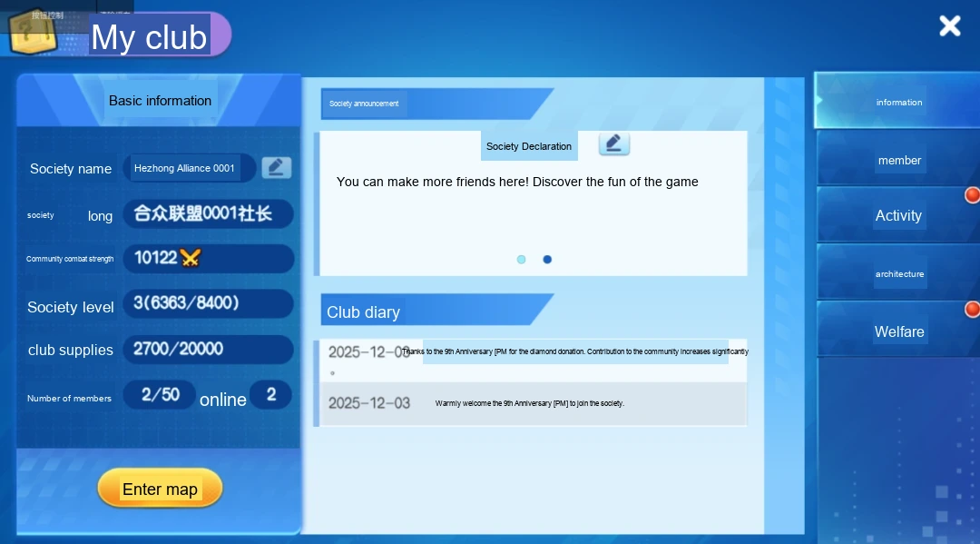
Task: Click the Enter map button
Action: coord(160,489)
